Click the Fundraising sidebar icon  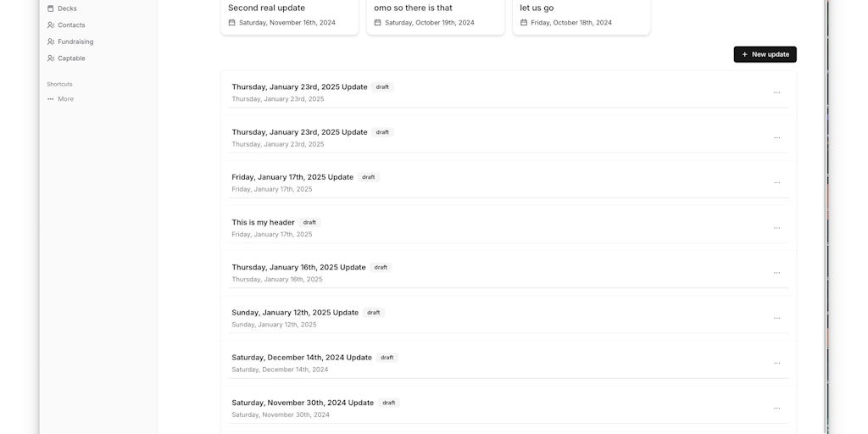point(50,42)
